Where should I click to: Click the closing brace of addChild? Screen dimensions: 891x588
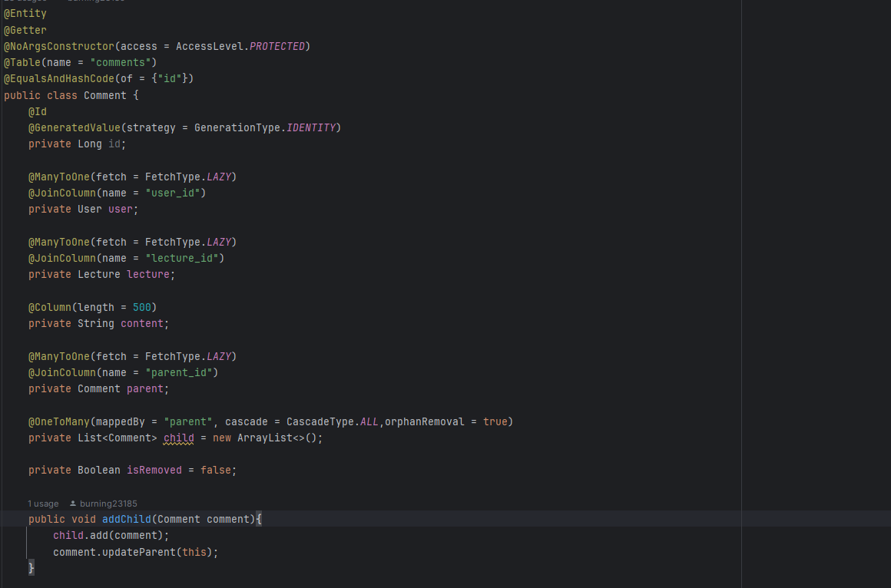click(31, 567)
